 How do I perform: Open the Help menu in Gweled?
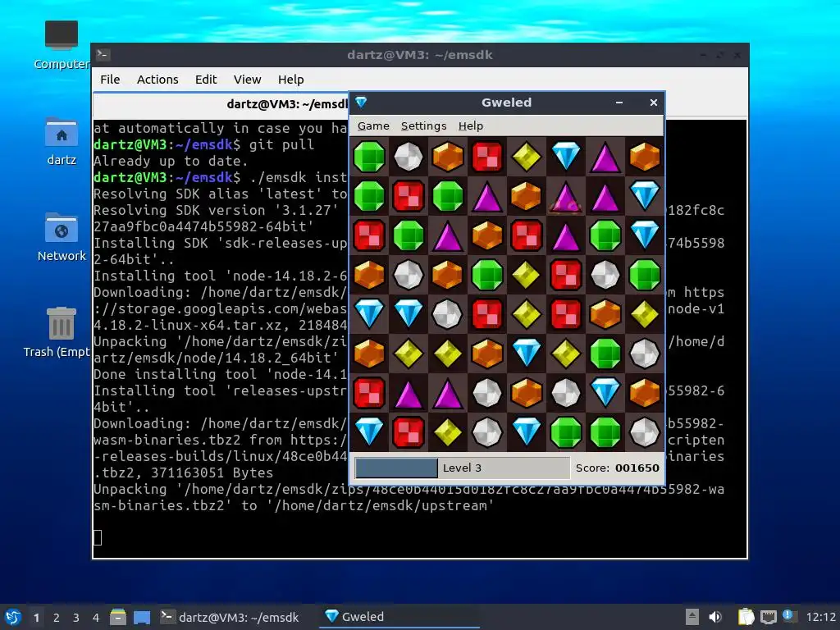pos(471,126)
